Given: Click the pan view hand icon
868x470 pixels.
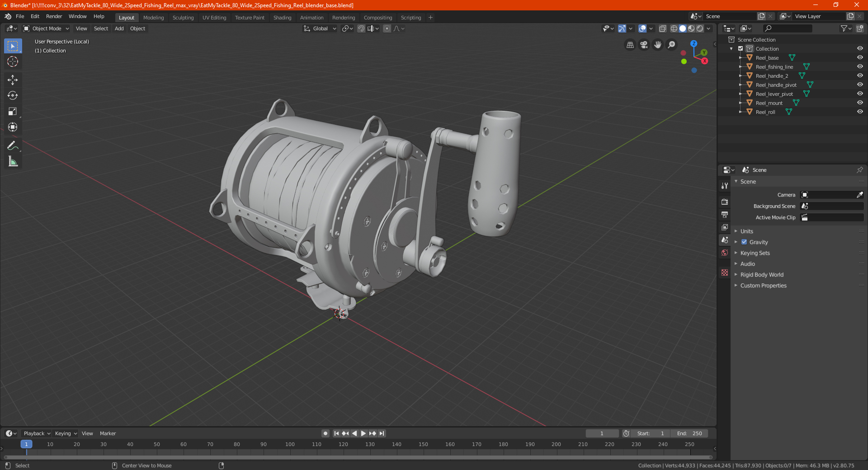Looking at the screenshot, I should [x=658, y=45].
